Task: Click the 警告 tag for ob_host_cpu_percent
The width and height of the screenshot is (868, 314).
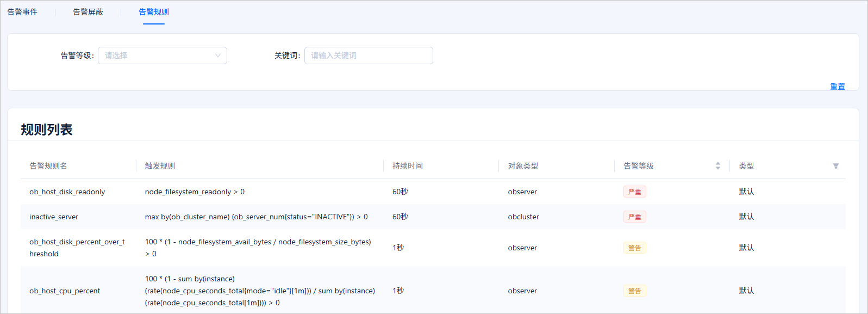Action: tap(634, 291)
